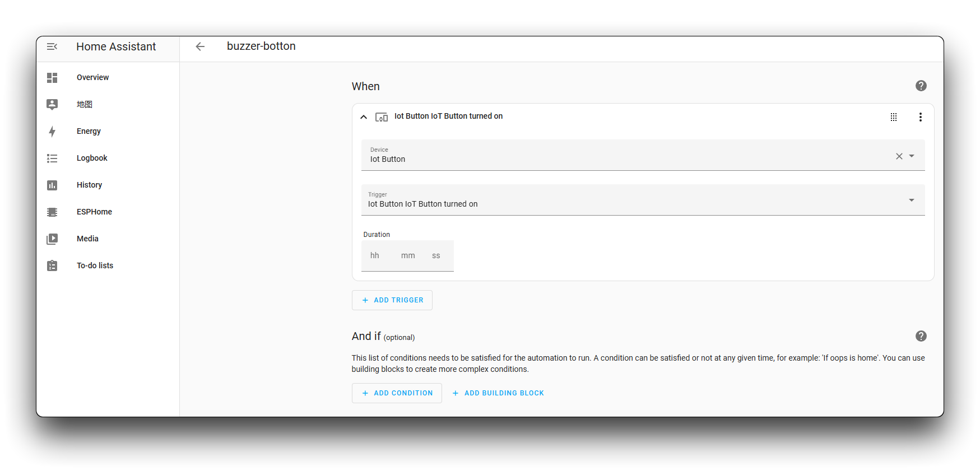
Task: Click the device trigger icon in header
Action: (x=382, y=117)
